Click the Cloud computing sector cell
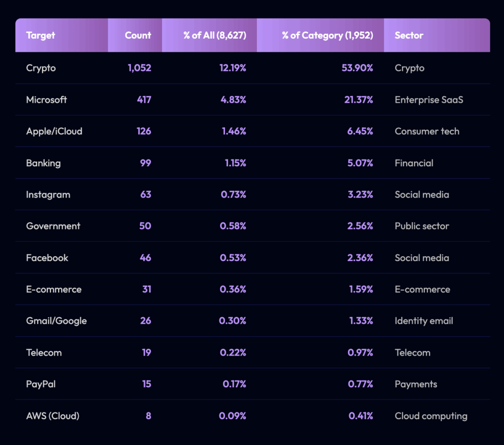Image resolution: width=504 pixels, height=445 pixels. pyautogui.click(x=431, y=416)
